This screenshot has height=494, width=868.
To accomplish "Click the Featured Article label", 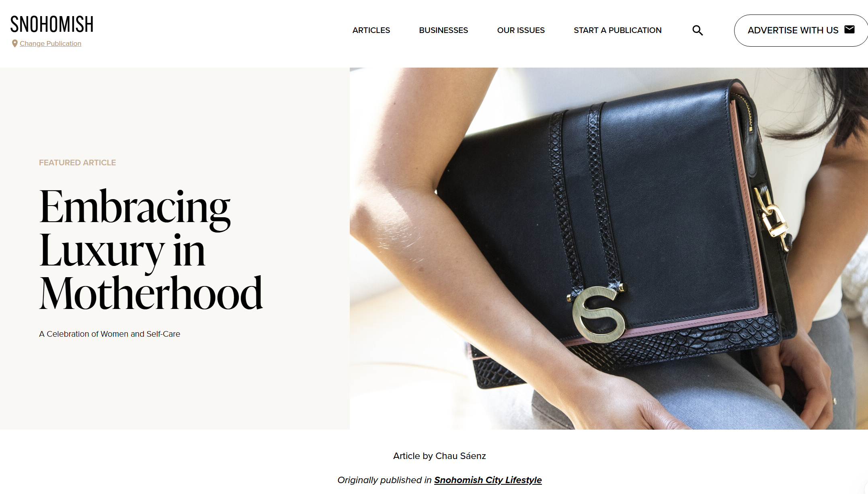I will 77,163.
